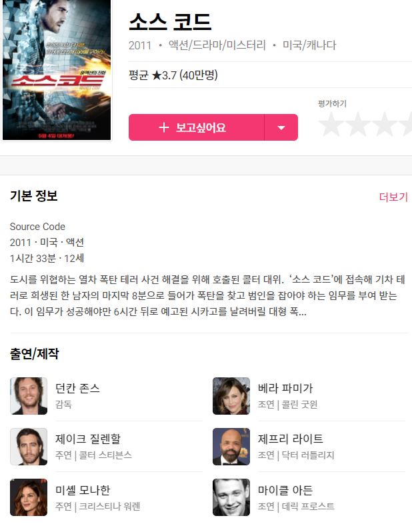Click the name 제프리 라이트

[290, 439]
